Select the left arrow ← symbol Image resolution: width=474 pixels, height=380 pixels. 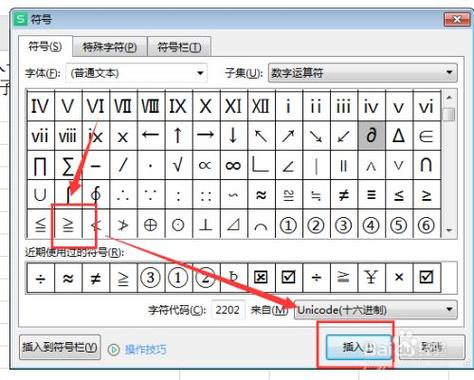(150, 136)
